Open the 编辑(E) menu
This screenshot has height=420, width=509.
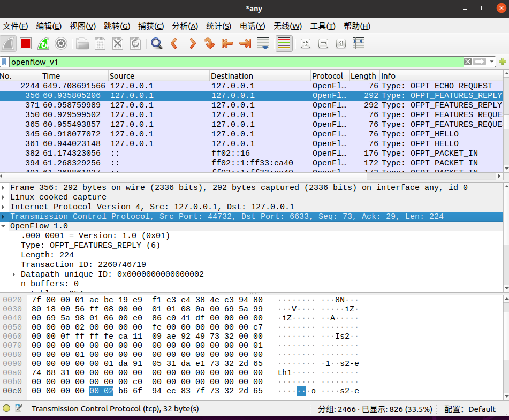tap(49, 26)
